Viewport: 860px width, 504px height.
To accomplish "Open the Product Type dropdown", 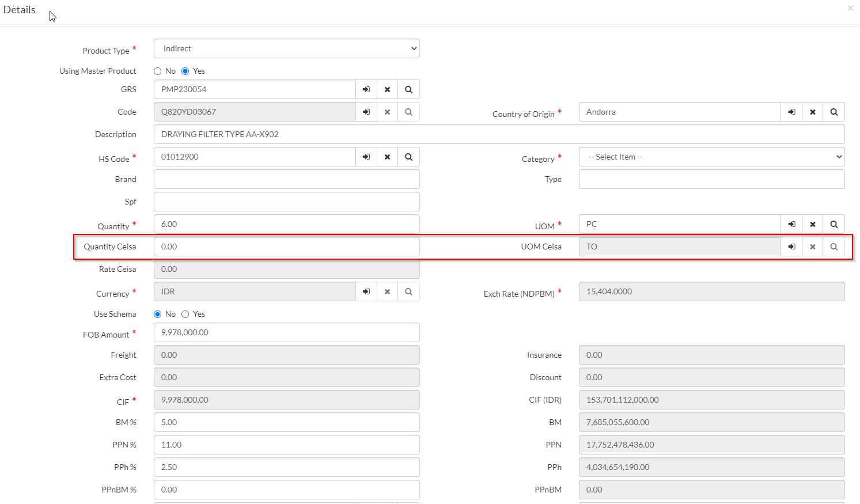I will [286, 48].
